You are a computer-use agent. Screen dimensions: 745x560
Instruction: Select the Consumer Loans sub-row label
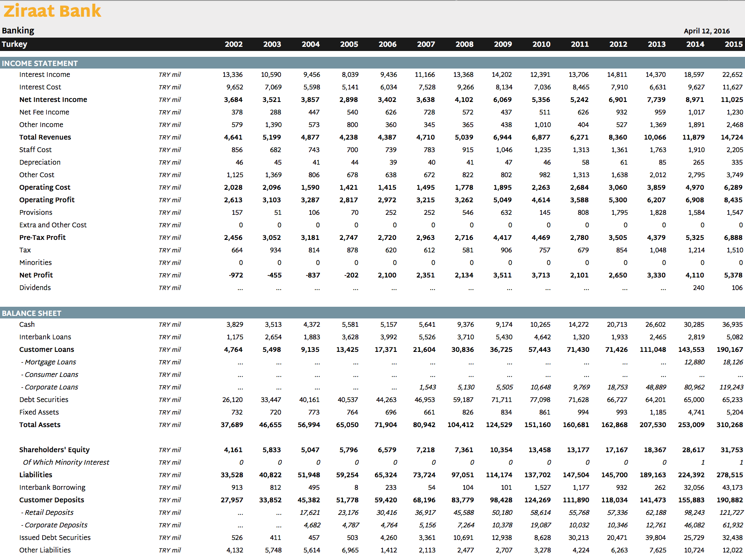click(50, 375)
